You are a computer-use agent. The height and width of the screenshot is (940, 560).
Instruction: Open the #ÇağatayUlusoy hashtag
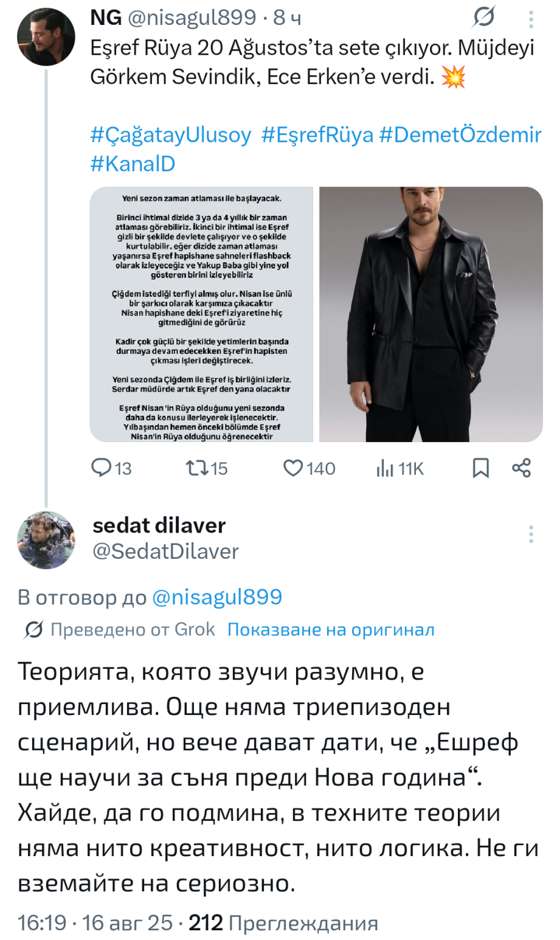[x=170, y=135]
